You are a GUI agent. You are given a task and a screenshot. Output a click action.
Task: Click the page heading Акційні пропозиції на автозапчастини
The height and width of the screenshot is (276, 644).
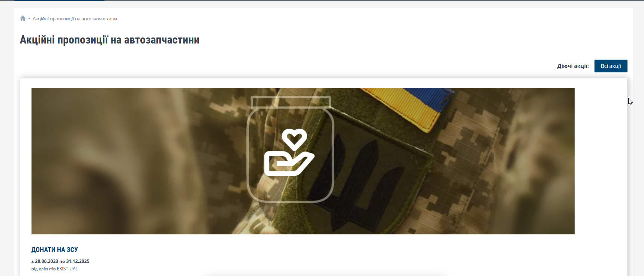pos(110,40)
